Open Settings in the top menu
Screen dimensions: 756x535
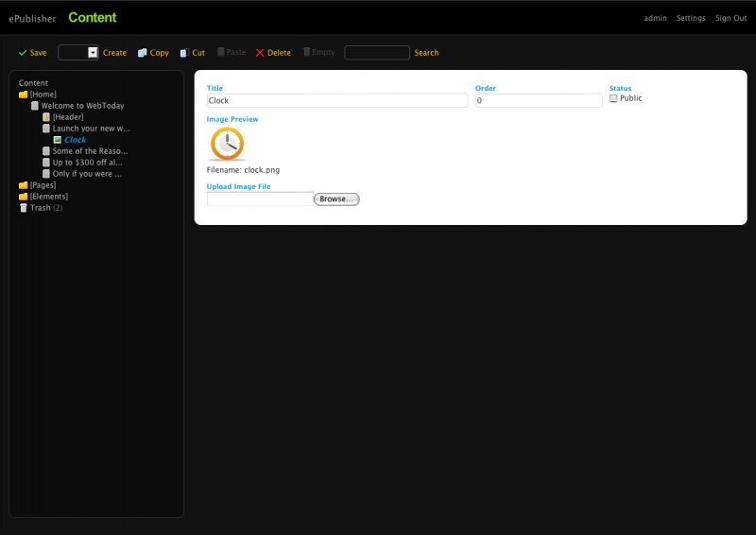691,18
